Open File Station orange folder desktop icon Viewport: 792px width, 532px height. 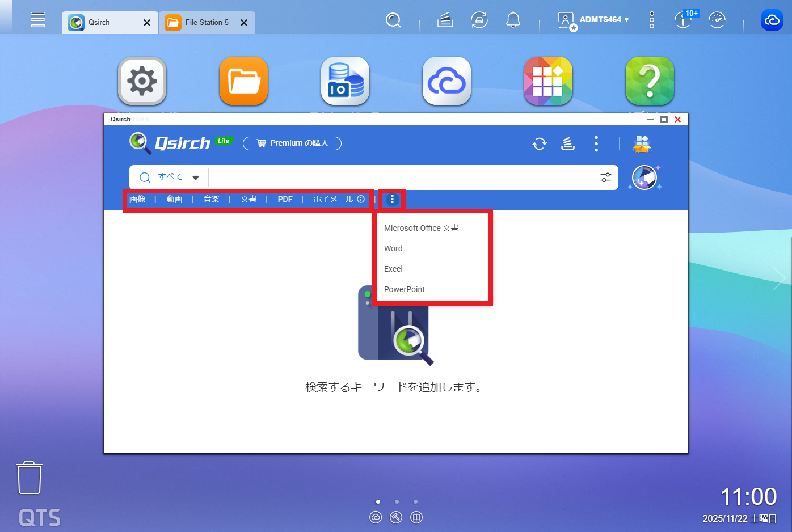pyautogui.click(x=243, y=81)
